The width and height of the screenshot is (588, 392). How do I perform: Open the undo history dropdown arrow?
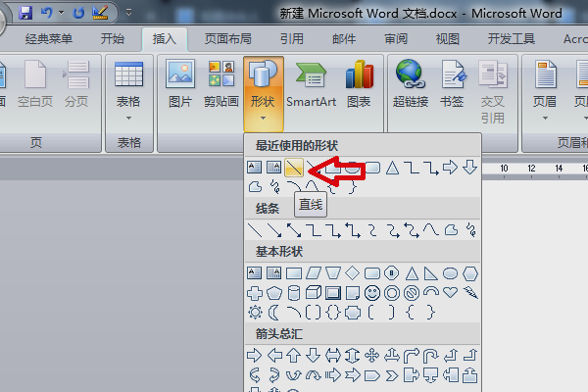61,13
